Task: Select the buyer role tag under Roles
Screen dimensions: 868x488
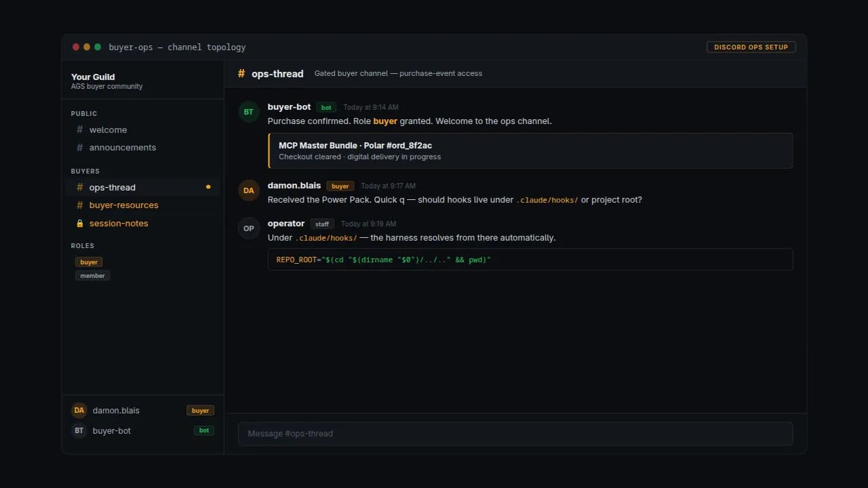Action: (89, 262)
